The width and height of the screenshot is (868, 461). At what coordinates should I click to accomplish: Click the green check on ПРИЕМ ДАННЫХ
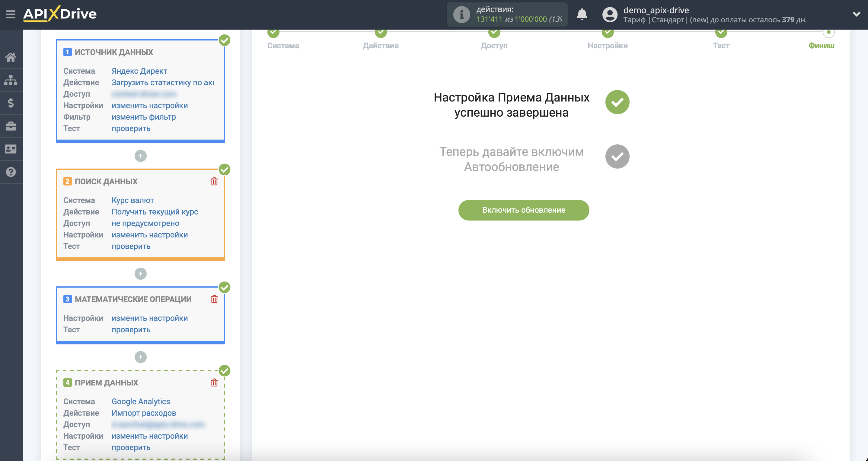click(x=225, y=371)
